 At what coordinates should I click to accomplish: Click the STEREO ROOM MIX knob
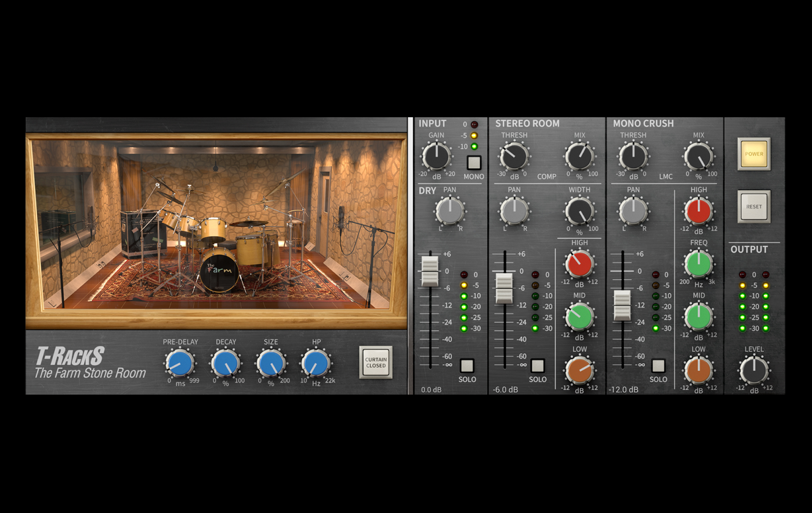[579, 156]
